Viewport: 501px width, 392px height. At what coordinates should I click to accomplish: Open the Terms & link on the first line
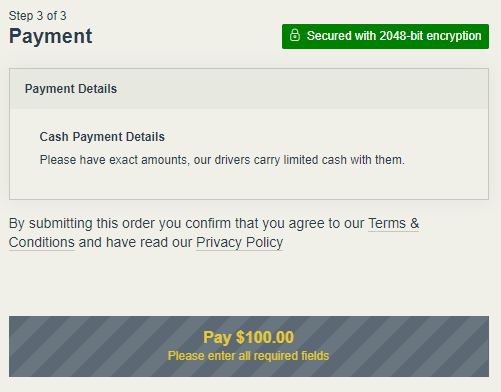click(x=393, y=223)
